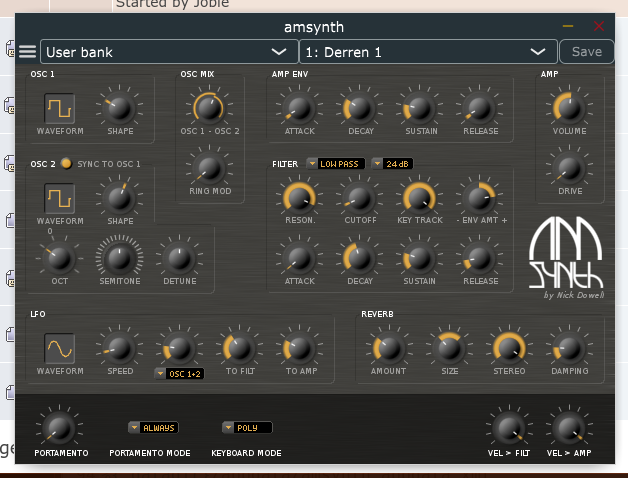
Task: Open the preset dropdown showing Derren 1
Action: pos(427,52)
